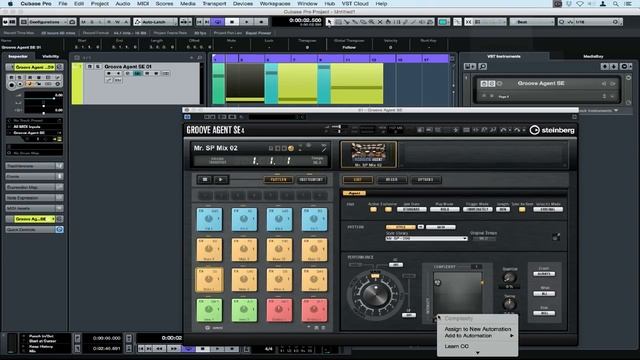This screenshot has width=640, height=360.
Task: Select the VST Instruments tab
Action: 504,56
